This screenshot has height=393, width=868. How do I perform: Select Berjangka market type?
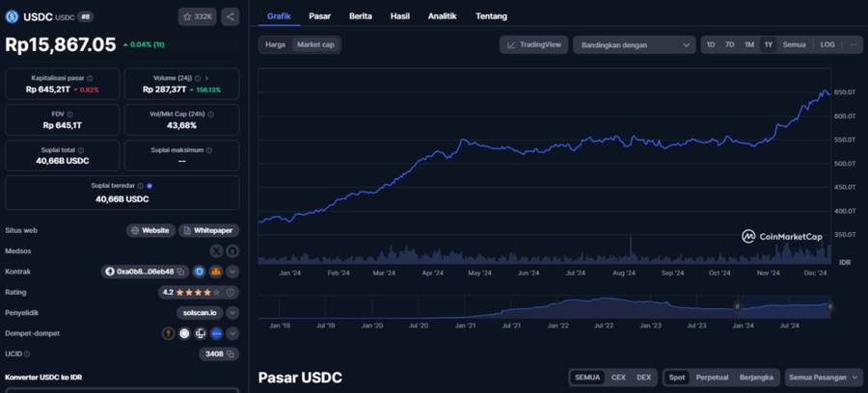(756, 378)
